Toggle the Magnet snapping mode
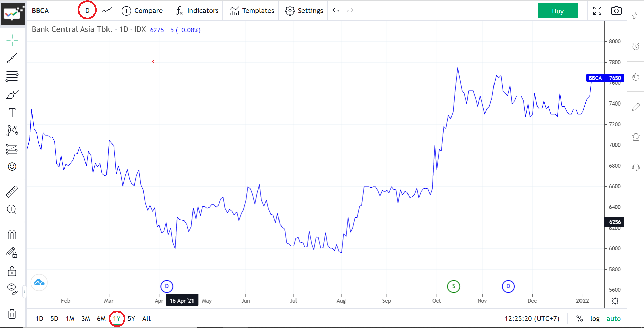Image resolution: width=644 pixels, height=328 pixels. 12,235
